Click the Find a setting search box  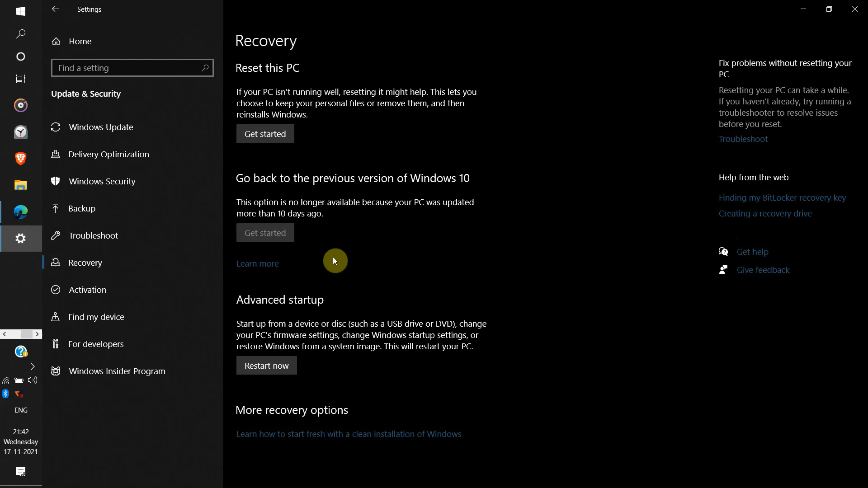127,68
